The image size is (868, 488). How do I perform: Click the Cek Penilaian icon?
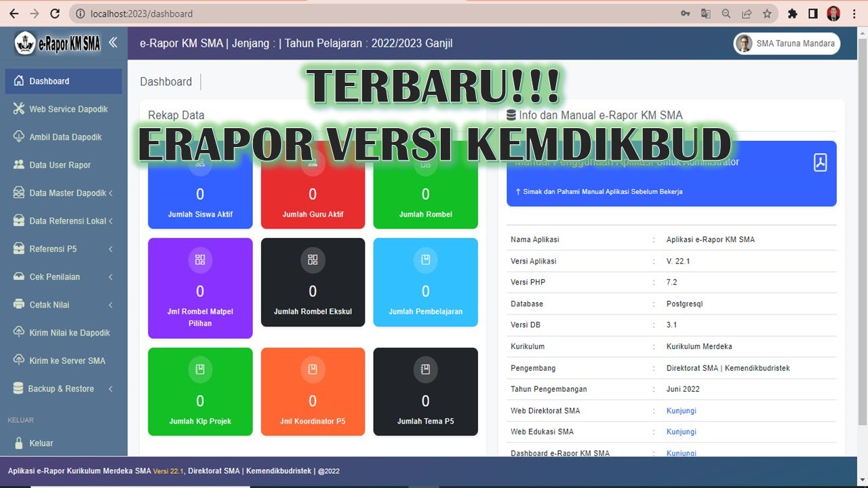click(x=18, y=277)
